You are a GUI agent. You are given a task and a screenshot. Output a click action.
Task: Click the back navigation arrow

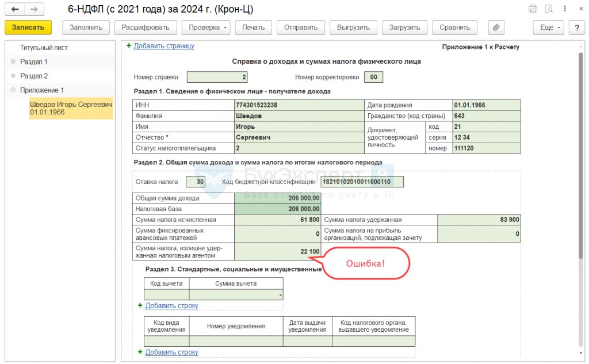pos(15,10)
